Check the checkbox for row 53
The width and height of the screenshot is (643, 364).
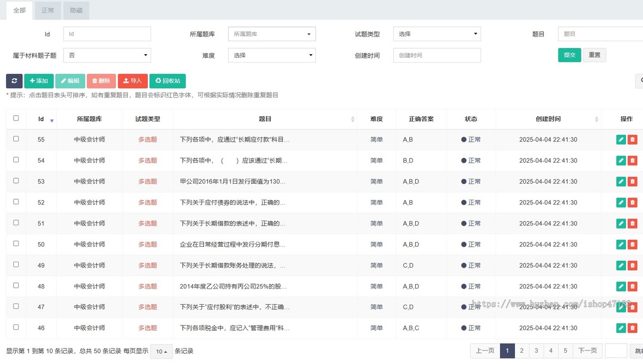pos(16,180)
